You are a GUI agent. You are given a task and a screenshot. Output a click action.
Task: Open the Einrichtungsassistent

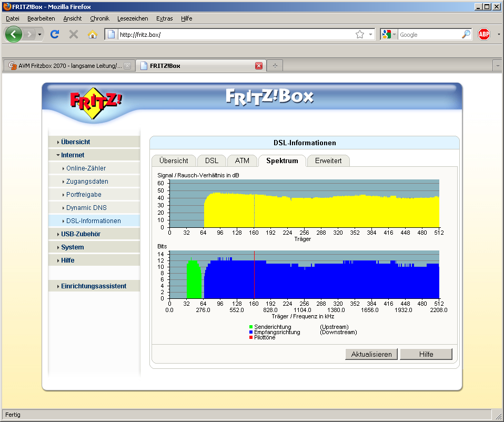tap(94, 286)
